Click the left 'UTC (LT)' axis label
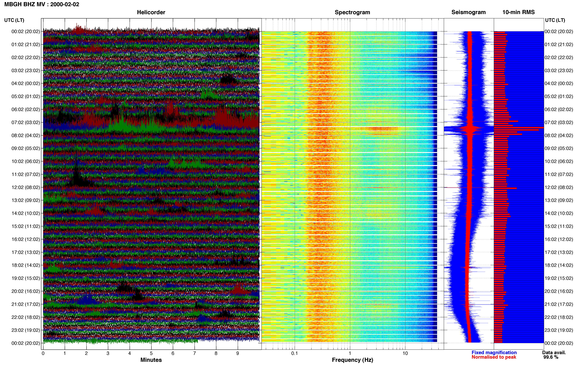The width and height of the screenshot is (588, 368). [14, 20]
